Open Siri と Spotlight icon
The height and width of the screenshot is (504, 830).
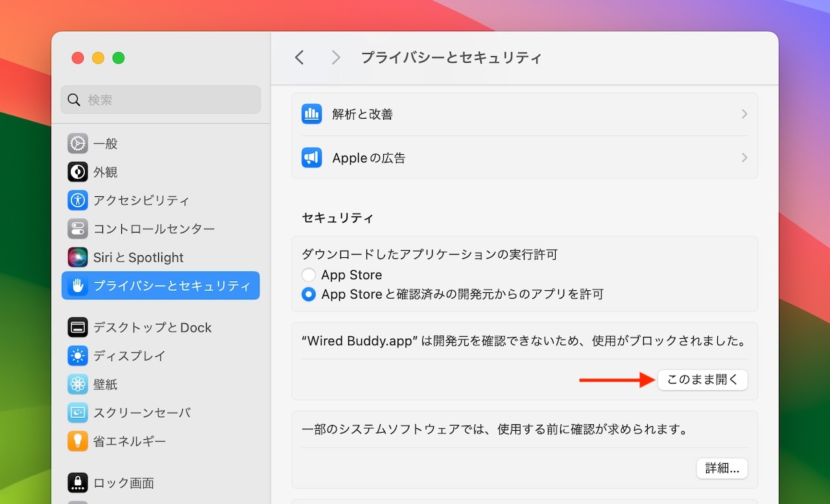(78, 257)
